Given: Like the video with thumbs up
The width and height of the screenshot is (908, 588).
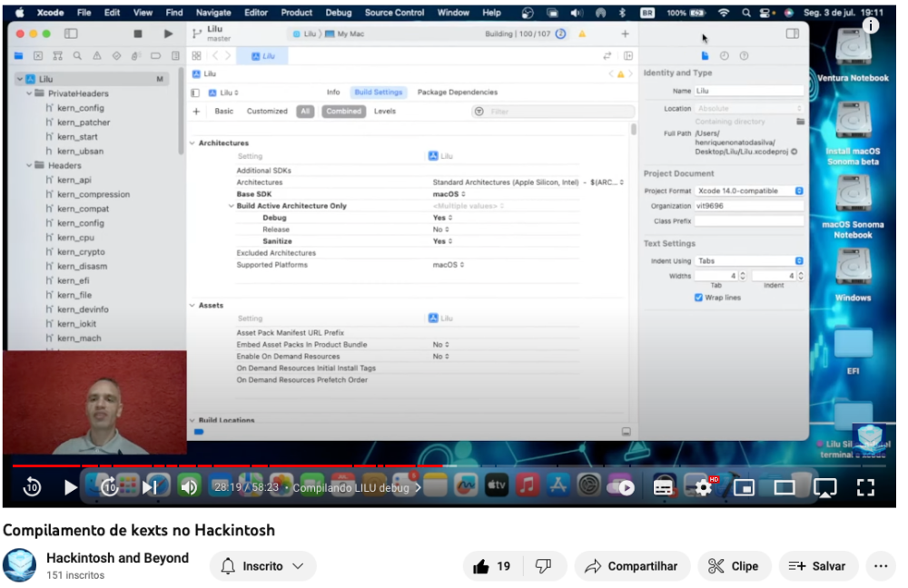Looking at the screenshot, I should pyautogui.click(x=493, y=566).
